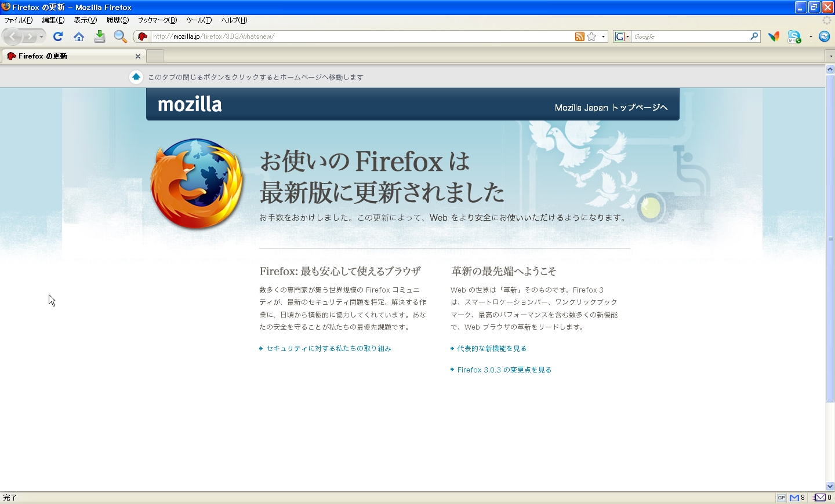Open the '代表的な新機能を見る' link
This screenshot has width=835, height=504.
(492, 349)
